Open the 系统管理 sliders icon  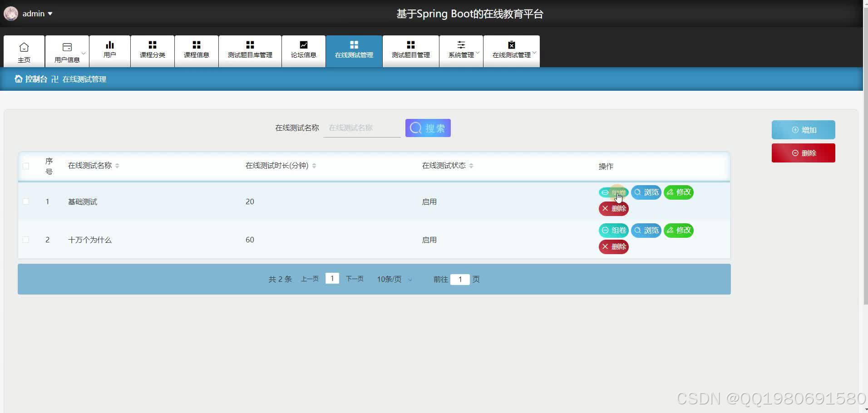point(461,44)
